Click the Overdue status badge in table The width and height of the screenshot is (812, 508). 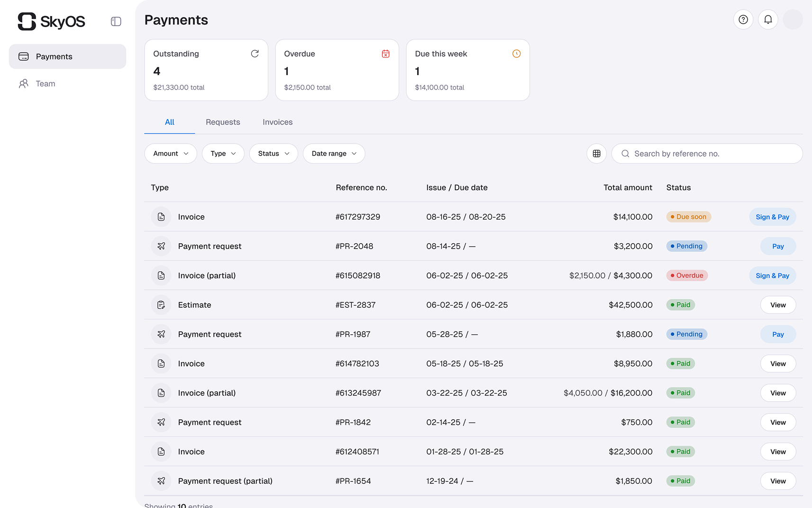(x=687, y=276)
